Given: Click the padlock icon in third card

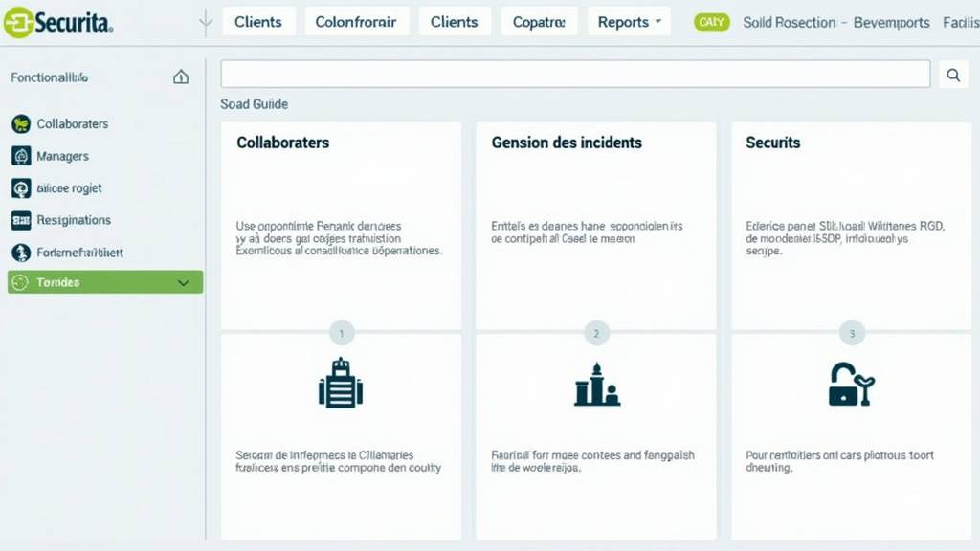Looking at the screenshot, I should 850,384.
